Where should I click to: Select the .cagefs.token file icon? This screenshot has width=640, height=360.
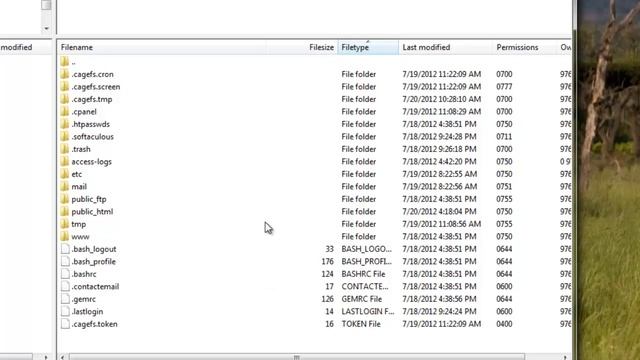pos(65,324)
